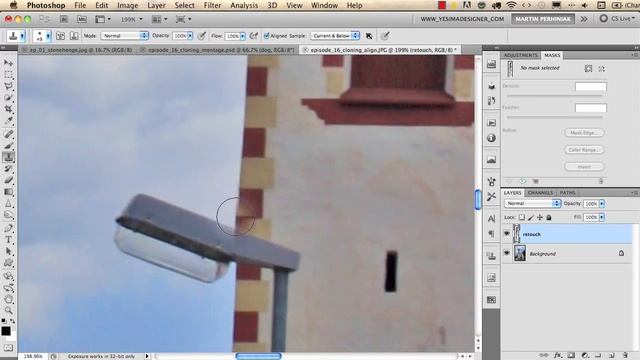This screenshot has height=360, width=640.
Task: Select the Move tool in the toolbox
Action: (8, 63)
